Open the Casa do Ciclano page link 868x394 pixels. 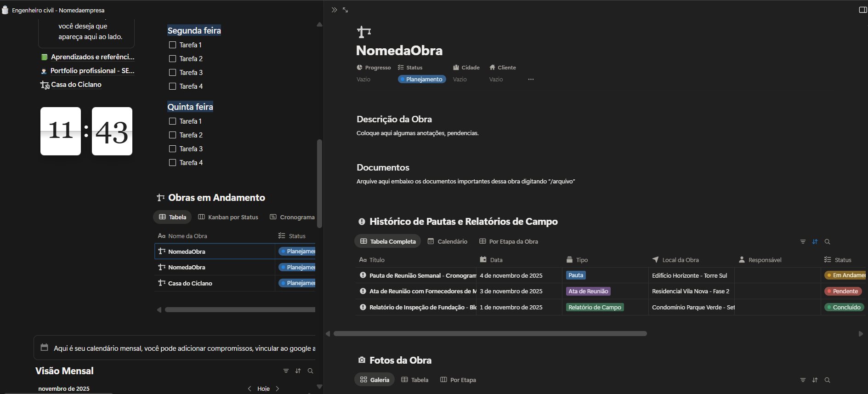pos(76,85)
